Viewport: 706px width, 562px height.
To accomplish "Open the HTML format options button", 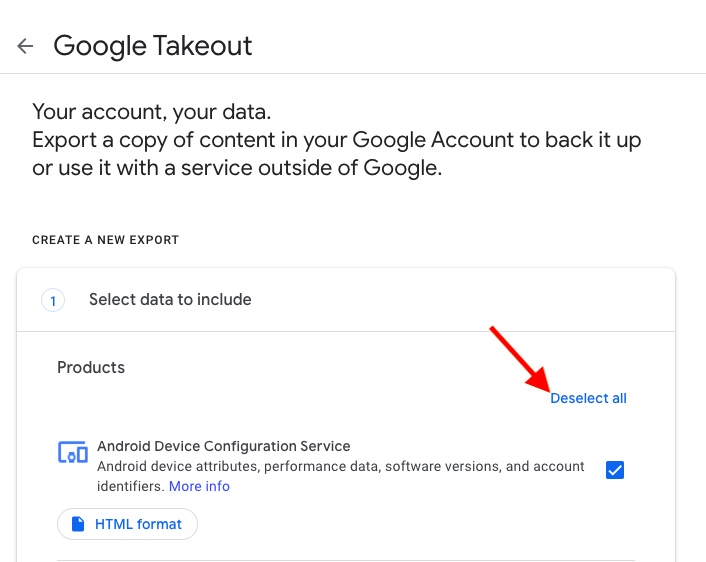I will [127, 524].
